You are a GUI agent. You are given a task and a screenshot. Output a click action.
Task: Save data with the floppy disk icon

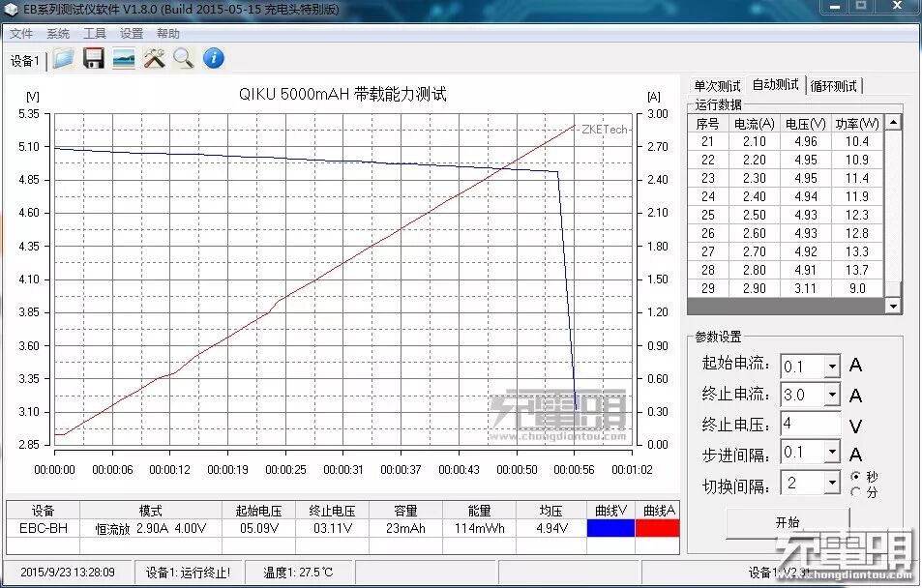coord(94,58)
